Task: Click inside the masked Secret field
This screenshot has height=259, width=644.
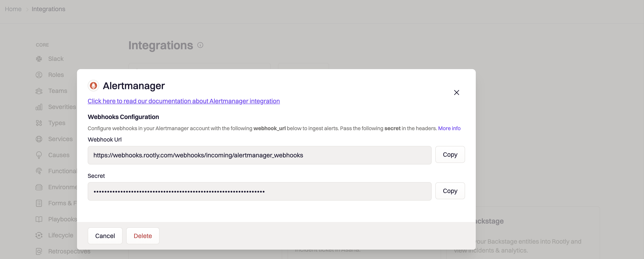Action: click(x=259, y=191)
